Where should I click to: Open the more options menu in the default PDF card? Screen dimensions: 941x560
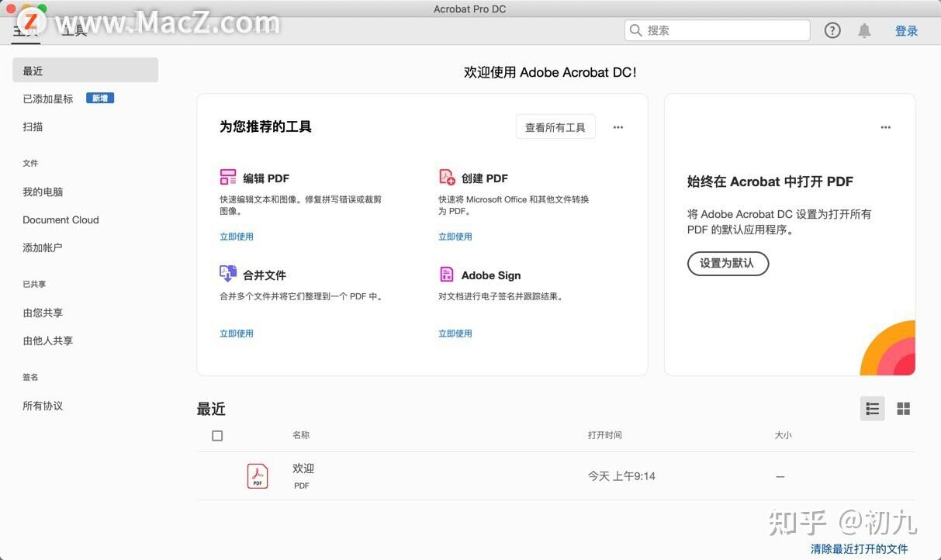pyautogui.click(x=886, y=127)
